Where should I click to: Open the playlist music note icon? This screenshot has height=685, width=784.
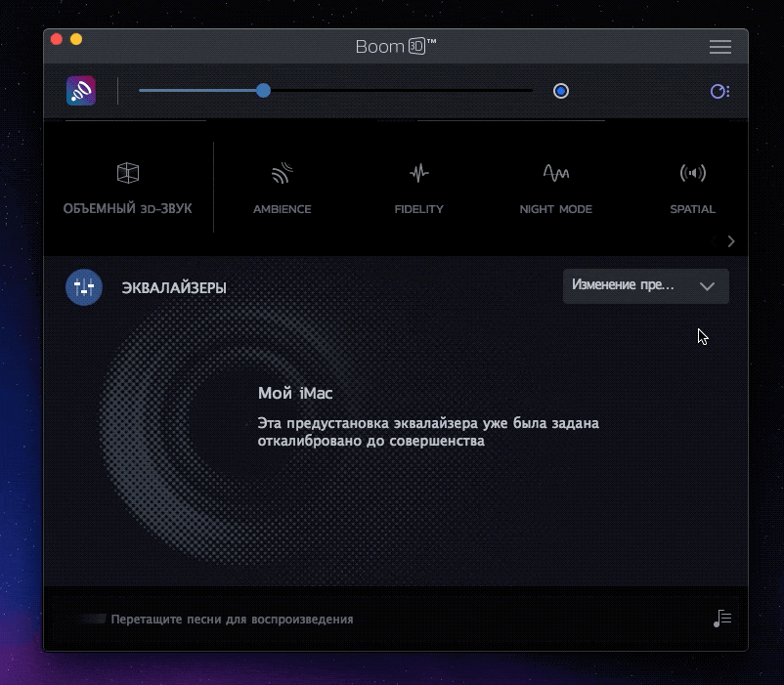click(722, 619)
